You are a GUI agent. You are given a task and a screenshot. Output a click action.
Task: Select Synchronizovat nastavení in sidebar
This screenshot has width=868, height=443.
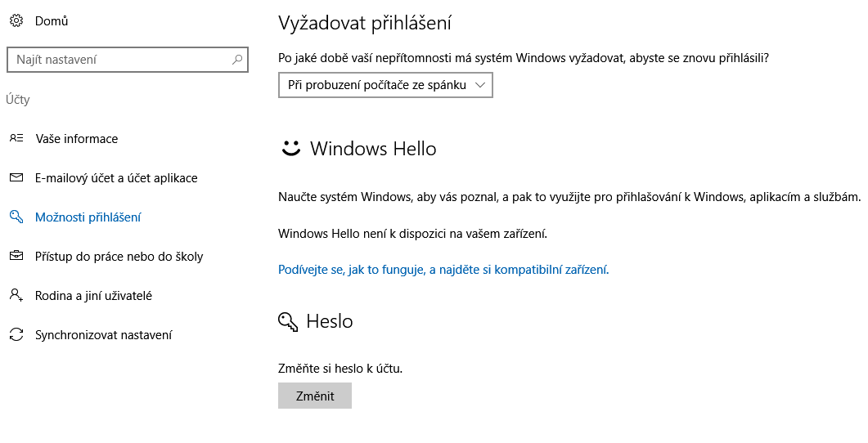(x=104, y=334)
